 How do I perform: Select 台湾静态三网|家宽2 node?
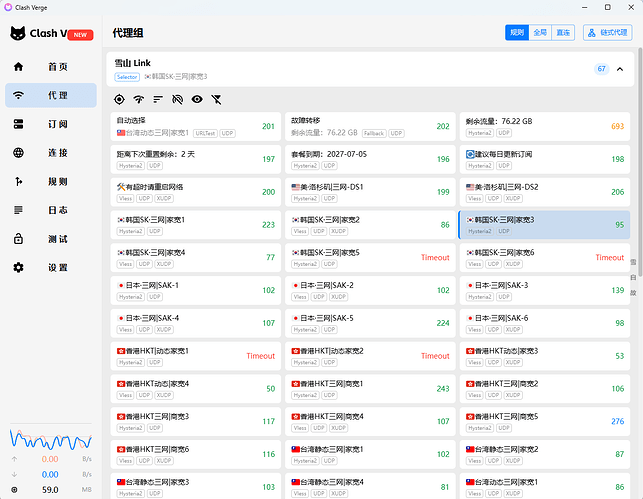[545, 454]
